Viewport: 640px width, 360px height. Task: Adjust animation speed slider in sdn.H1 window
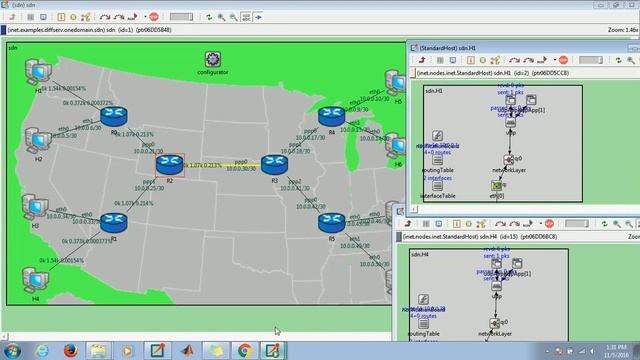(591, 60)
